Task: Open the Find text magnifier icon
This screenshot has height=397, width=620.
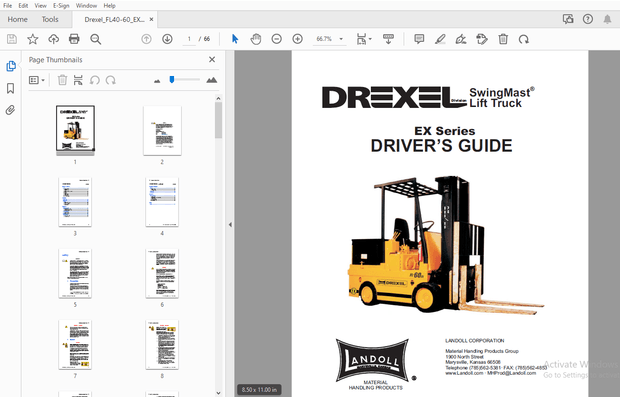Action: click(95, 39)
